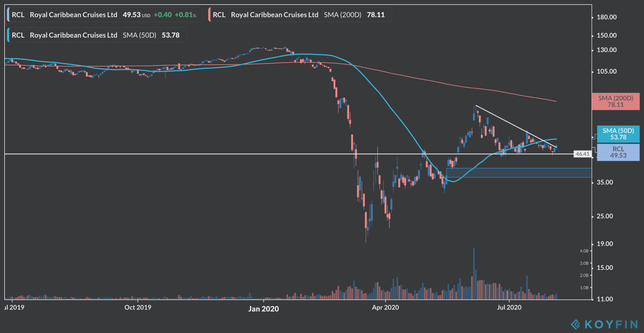This screenshot has width=644, height=333.
Task: Click the 19.00 price axis label
Action: pos(605,244)
